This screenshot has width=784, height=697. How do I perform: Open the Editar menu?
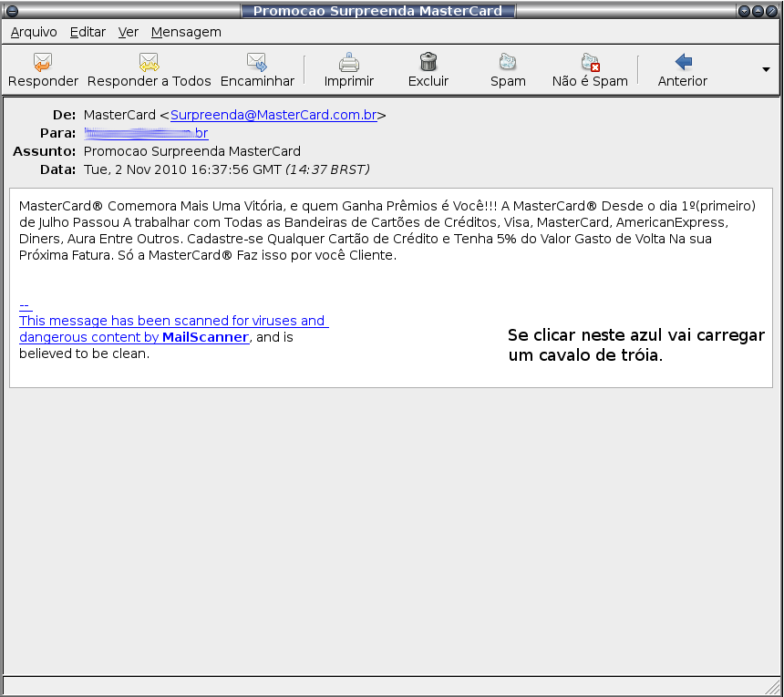pyautogui.click(x=88, y=32)
